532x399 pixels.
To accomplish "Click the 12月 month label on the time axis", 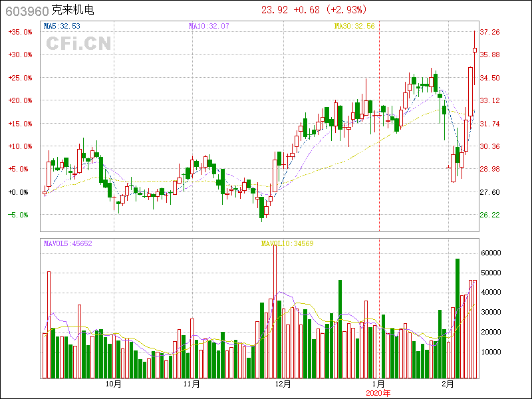I will pos(283,384).
